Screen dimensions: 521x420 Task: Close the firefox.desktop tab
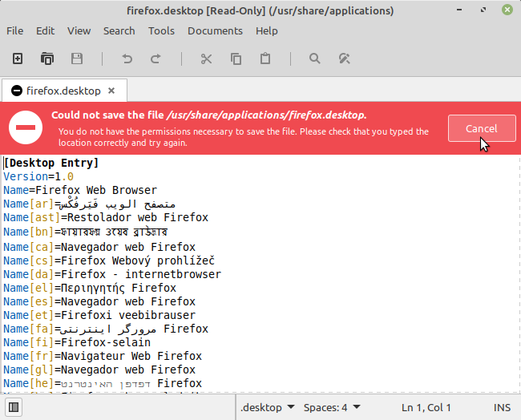[111, 91]
